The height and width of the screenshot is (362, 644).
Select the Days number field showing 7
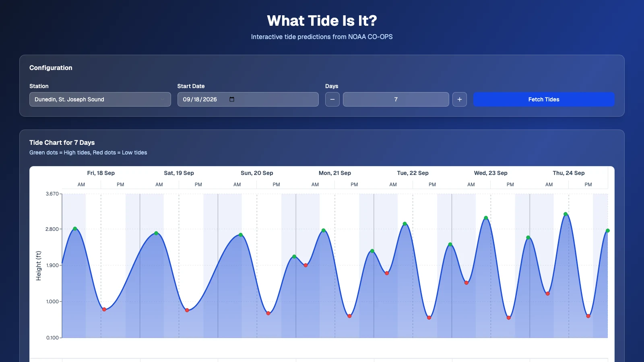pyautogui.click(x=396, y=99)
